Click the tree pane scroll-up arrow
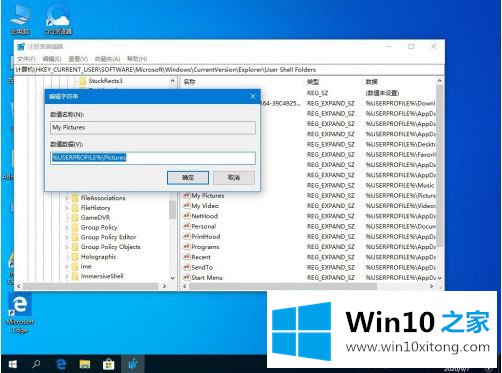 (x=173, y=81)
